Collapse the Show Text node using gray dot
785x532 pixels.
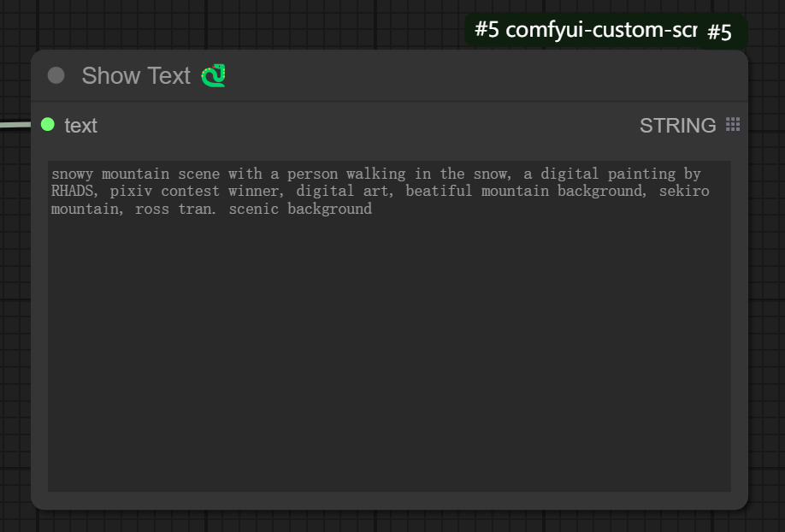[x=56, y=75]
